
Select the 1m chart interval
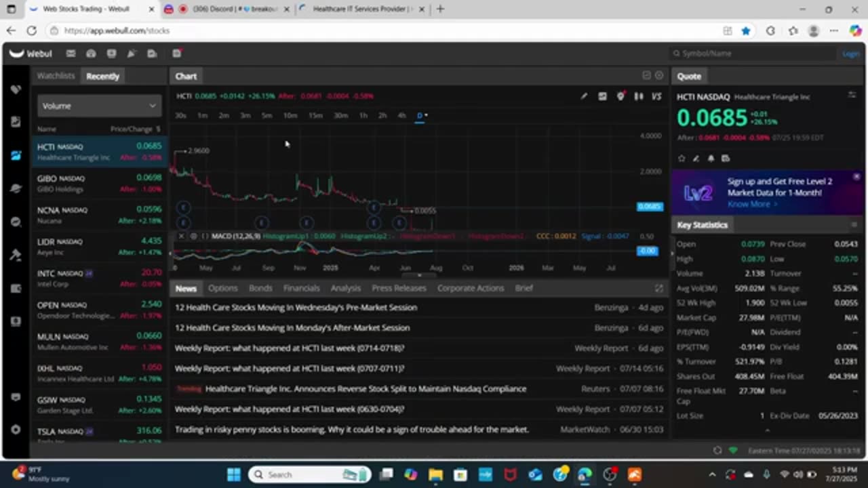(202, 115)
